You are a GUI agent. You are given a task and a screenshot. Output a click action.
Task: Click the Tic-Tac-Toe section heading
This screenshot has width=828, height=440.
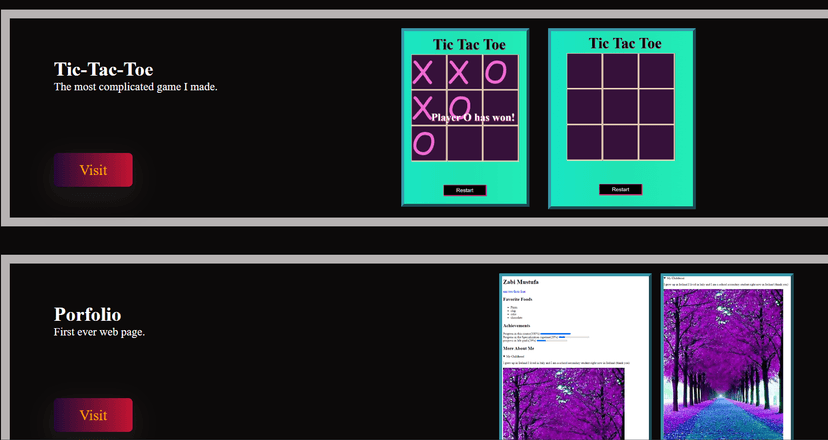tap(104, 69)
